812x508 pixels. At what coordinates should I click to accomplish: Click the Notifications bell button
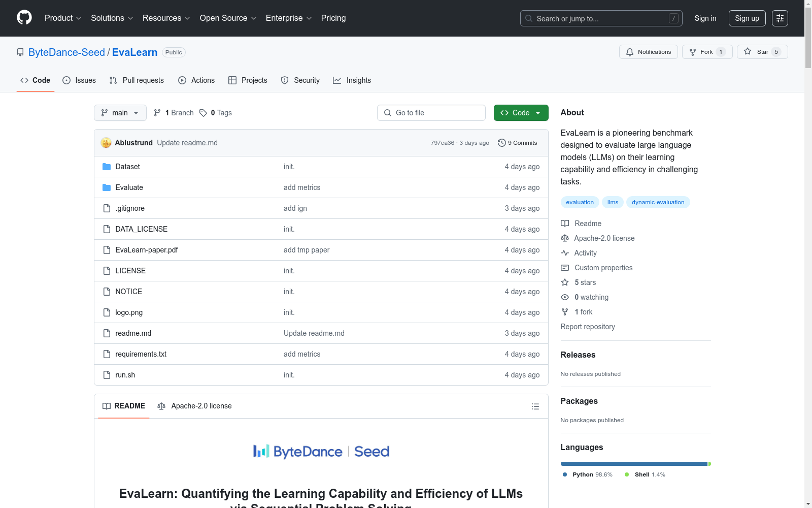pos(648,52)
